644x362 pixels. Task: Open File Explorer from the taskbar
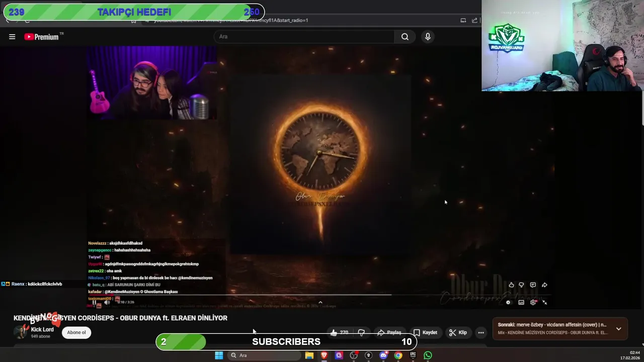(309, 355)
